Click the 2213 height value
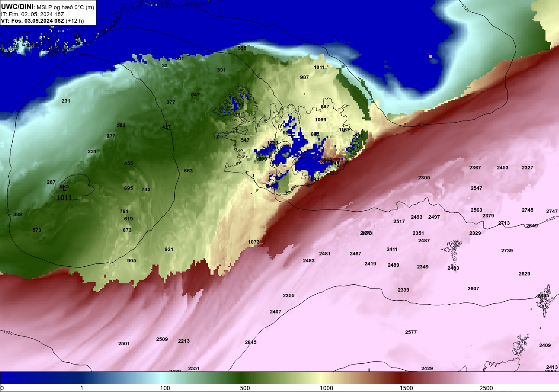Viewport: 559px width, 392px height. tap(184, 341)
